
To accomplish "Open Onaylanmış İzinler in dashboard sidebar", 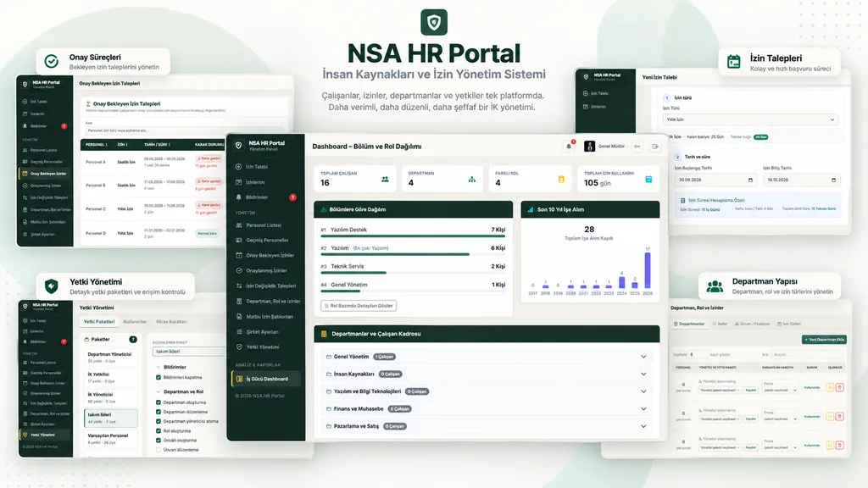I will tap(267, 270).
